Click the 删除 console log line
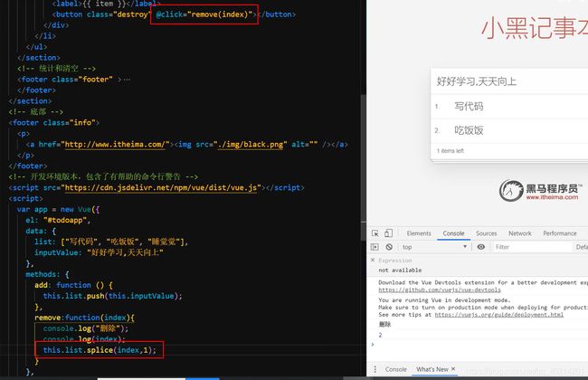 (x=384, y=325)
